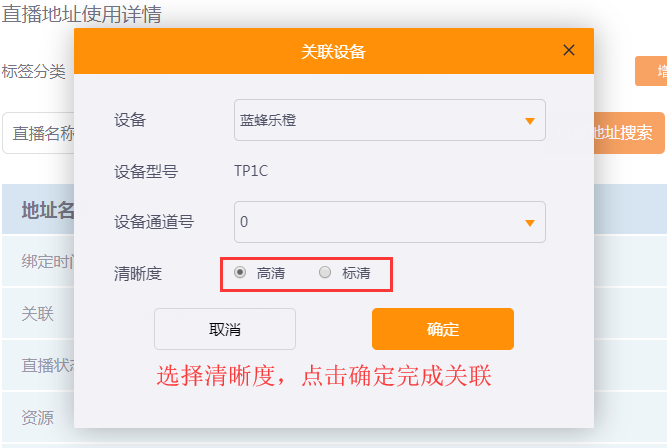Click the orange 地址搜索 button
Image resolution: width=667 pixels, height=448 pixels.
coord(629,133)
